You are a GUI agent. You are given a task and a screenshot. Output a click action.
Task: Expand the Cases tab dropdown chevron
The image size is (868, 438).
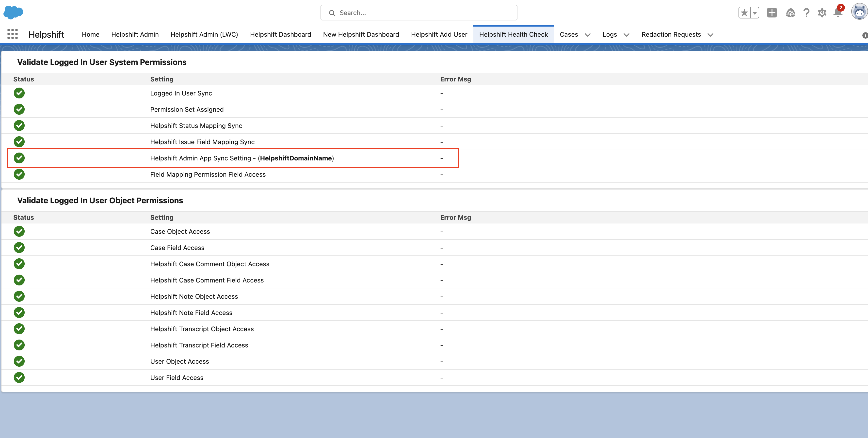[x=588, y=35]
